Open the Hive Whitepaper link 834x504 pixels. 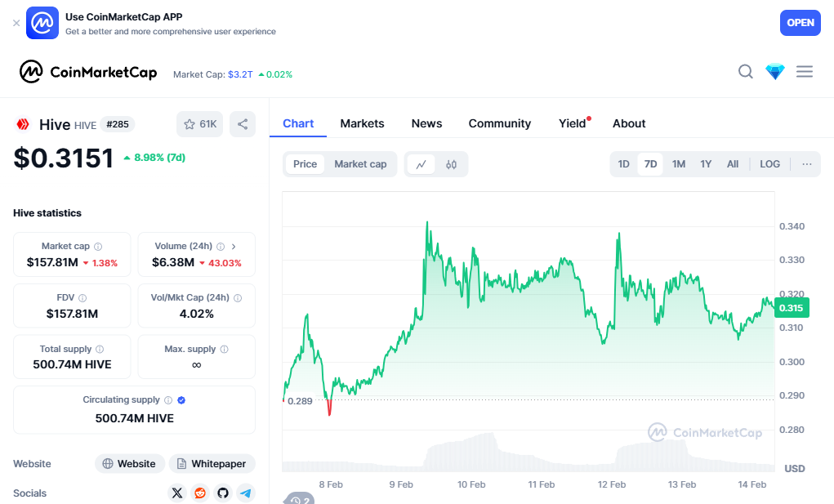tap(212, 464)
